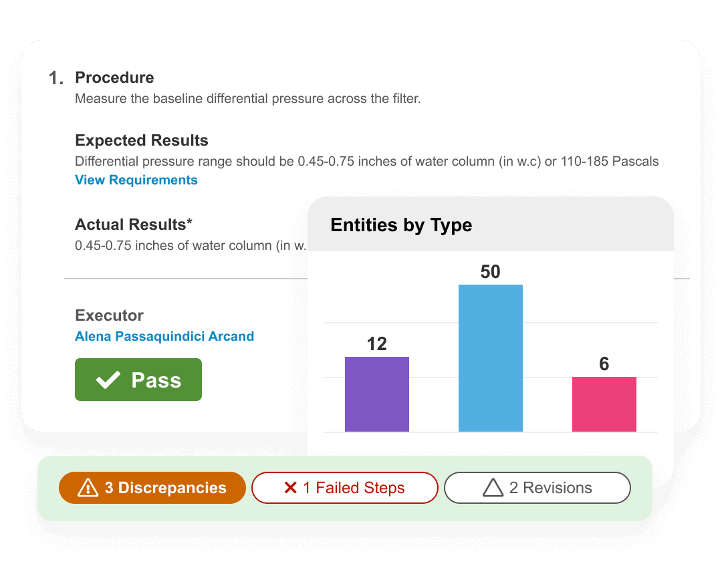This screenshot has width=722, height=588.
Task: Open executor Alena Passaquindici Arcand's profile link
Action: pos(164,336)
